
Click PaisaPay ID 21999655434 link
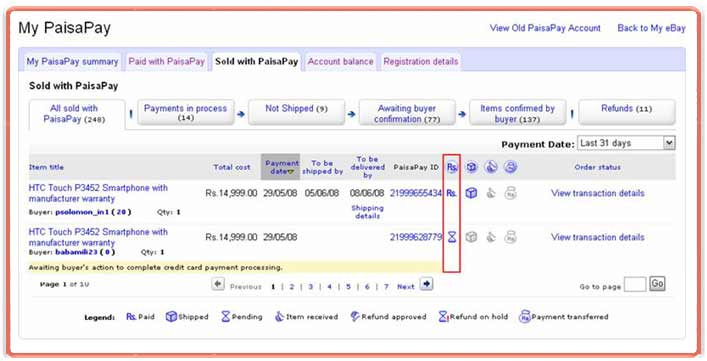coord(416,193)
